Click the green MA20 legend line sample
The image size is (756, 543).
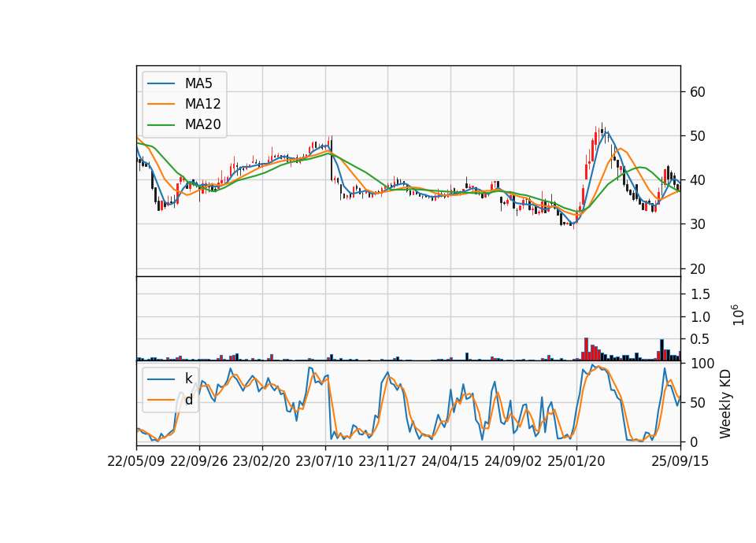(x=161, y=125)
